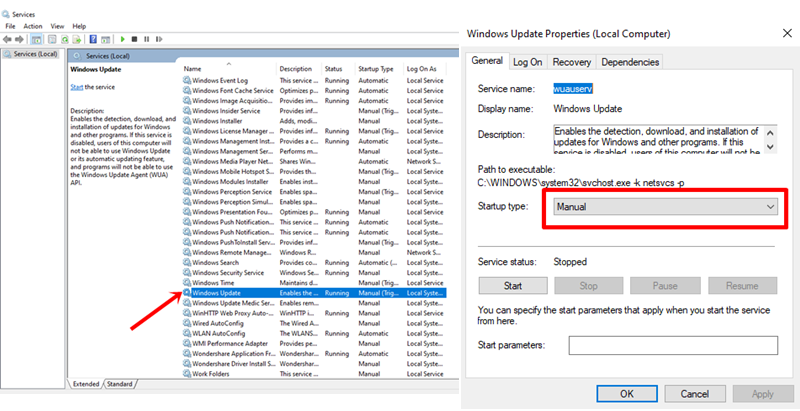
Task: Open the File menu
Action: pyautogui.click(x=10, y=26)
